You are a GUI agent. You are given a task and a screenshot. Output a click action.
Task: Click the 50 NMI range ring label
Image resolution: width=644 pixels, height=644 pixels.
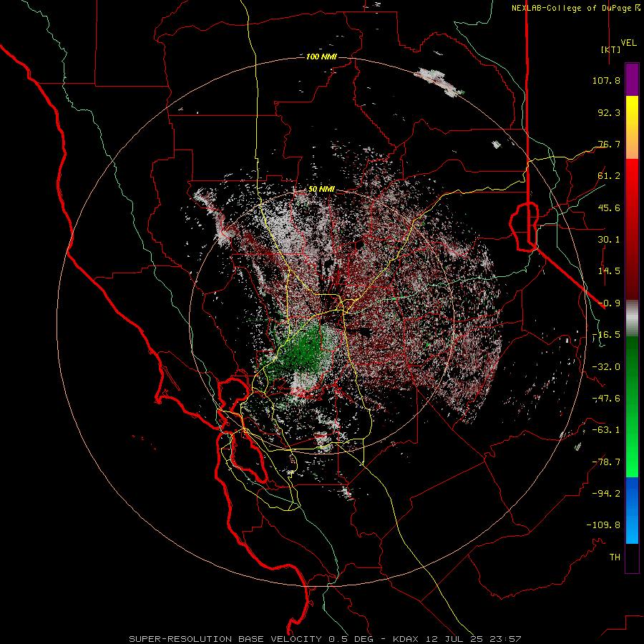click(321, 190)
